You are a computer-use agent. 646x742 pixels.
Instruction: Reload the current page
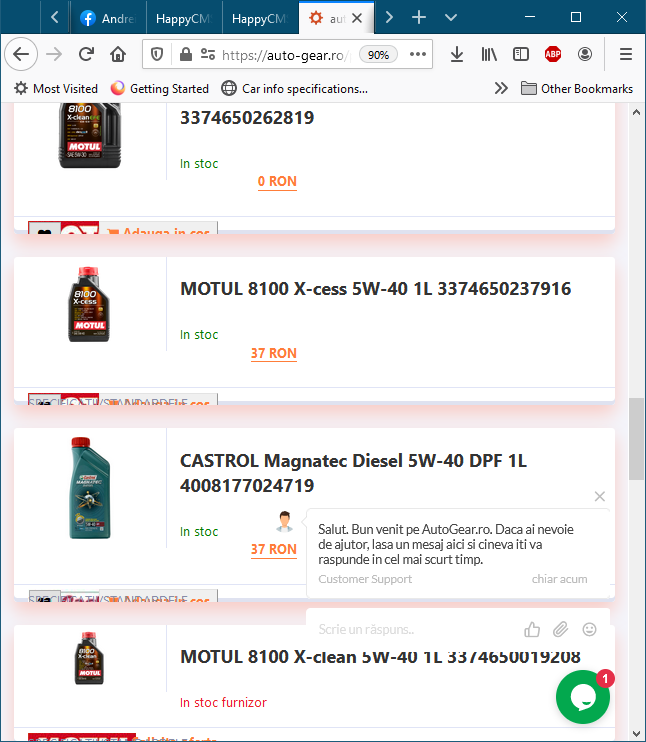(x=86, y=54)
